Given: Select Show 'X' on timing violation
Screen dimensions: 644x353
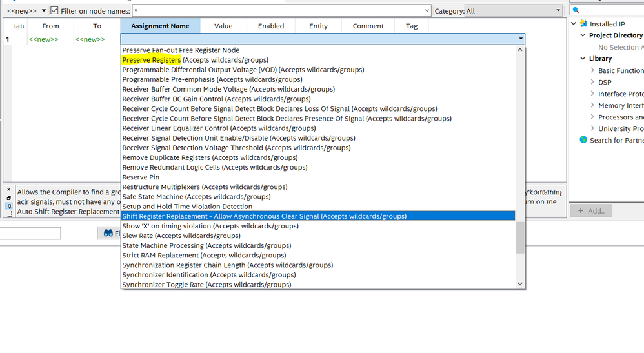Looking at the screenshot, I should point(318,226).
